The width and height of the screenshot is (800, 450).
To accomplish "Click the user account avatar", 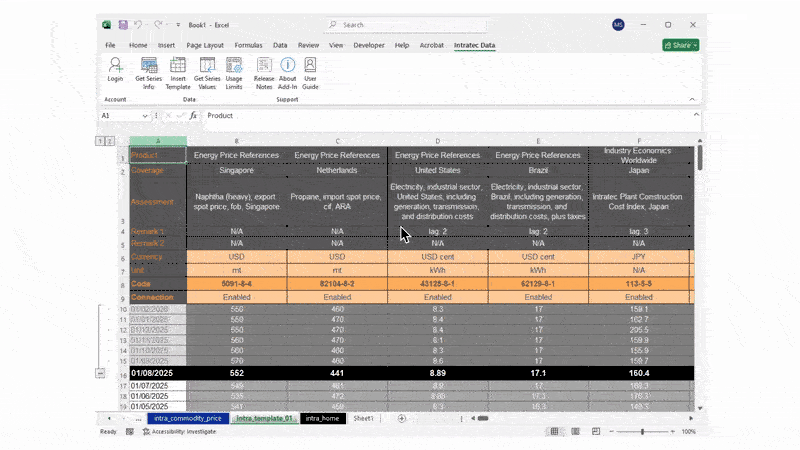I will pos(618,24).
